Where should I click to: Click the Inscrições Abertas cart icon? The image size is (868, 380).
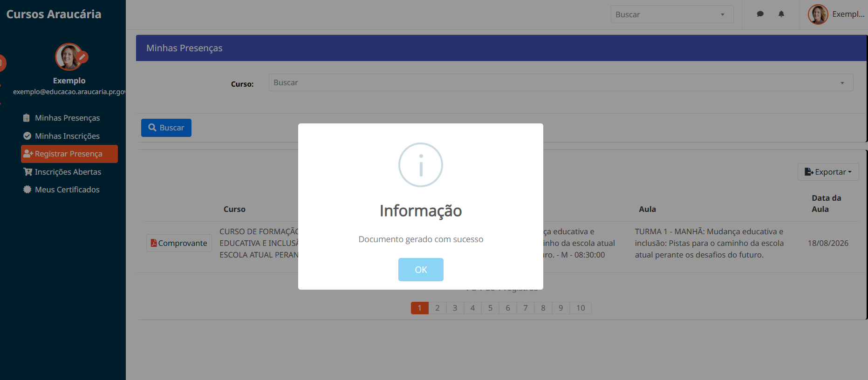(28, 172)
